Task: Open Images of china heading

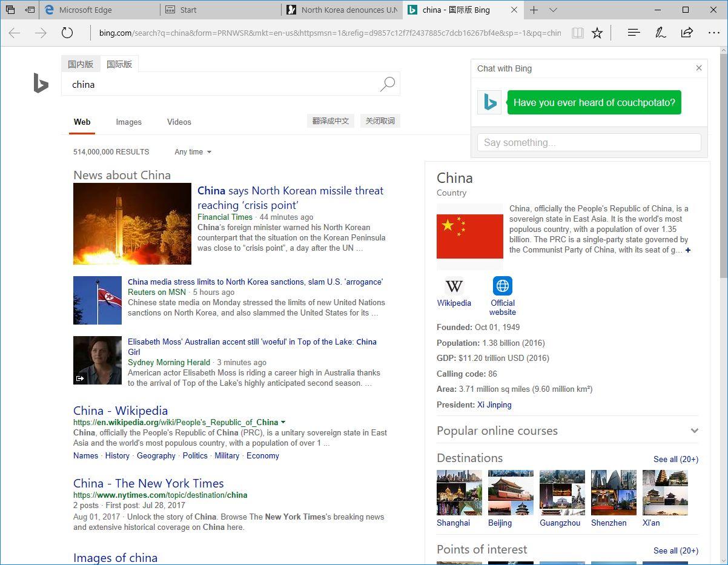Action: [x=115, y=558]
